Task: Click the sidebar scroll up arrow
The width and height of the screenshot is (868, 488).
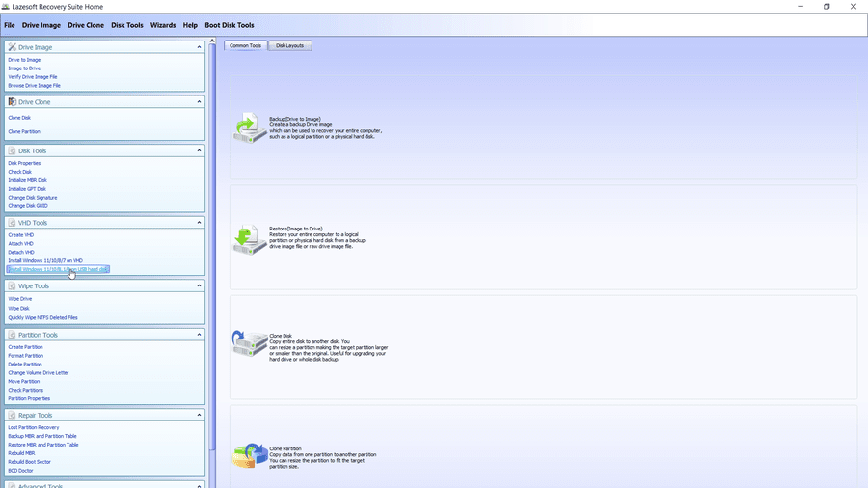Action: (x=212, y=41)
